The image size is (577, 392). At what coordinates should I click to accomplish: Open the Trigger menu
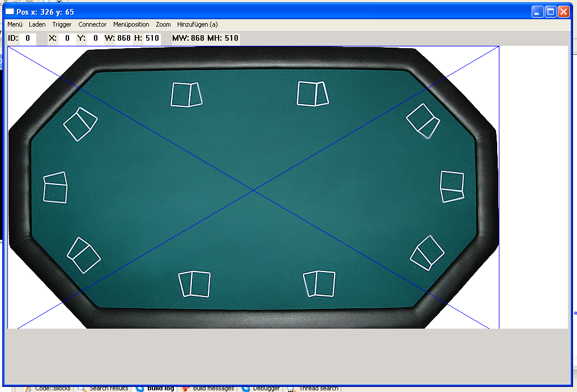click(x=62, y=24)
